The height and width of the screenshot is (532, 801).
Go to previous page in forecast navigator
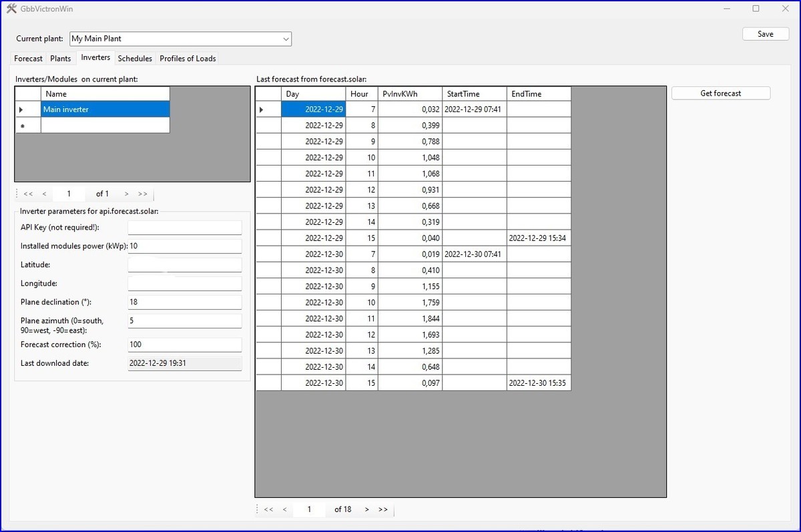(x=284, y=509)
